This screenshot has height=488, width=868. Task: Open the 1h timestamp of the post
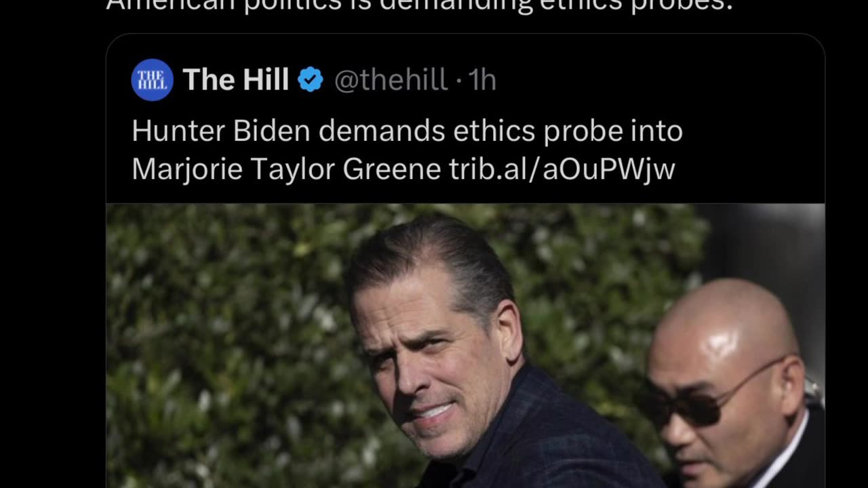point(483,80)
